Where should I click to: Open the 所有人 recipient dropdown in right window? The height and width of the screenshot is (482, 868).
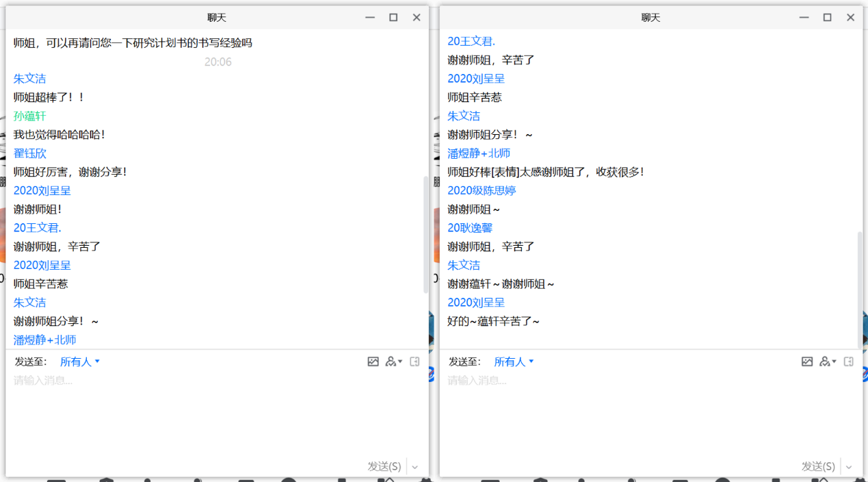(514, 361)
